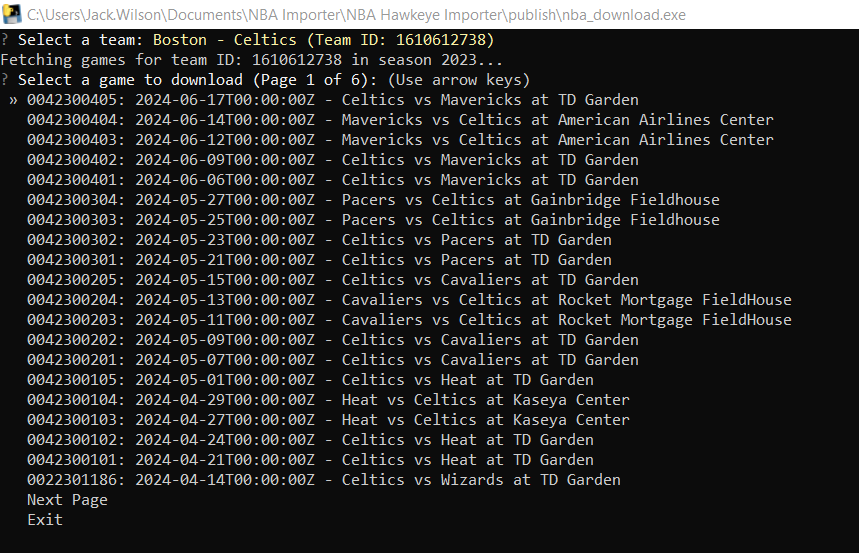
Task: Choose game 0042300105 Celtics vs Heat
Action: 310,380
